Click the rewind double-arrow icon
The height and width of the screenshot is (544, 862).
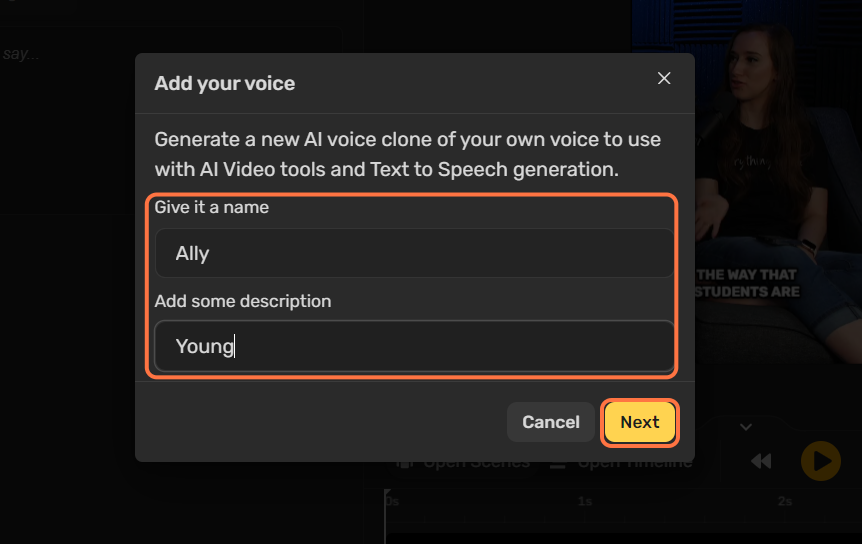tap(761, 461)
